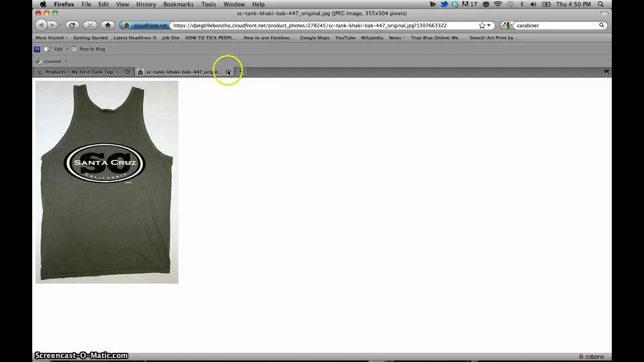Screen dimensions: 644x362
Task: Close the Products - My First Tank Top tab
Action: pos(127,72)
